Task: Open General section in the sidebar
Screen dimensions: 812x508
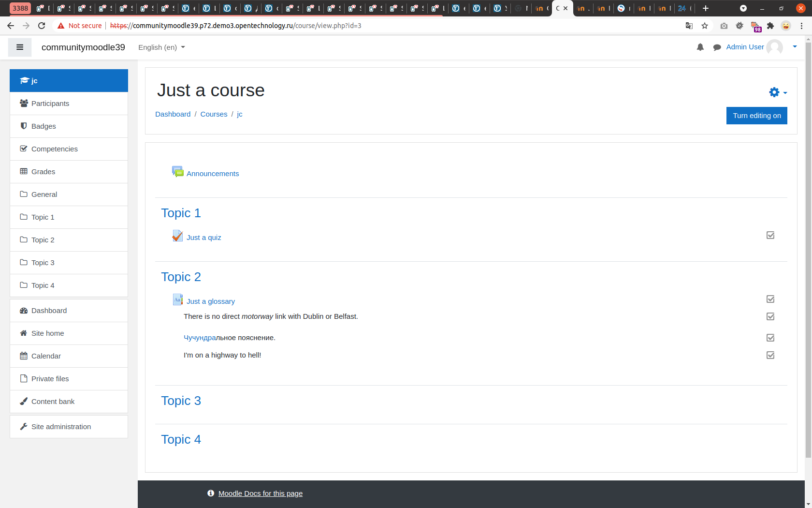Action: 69,194
